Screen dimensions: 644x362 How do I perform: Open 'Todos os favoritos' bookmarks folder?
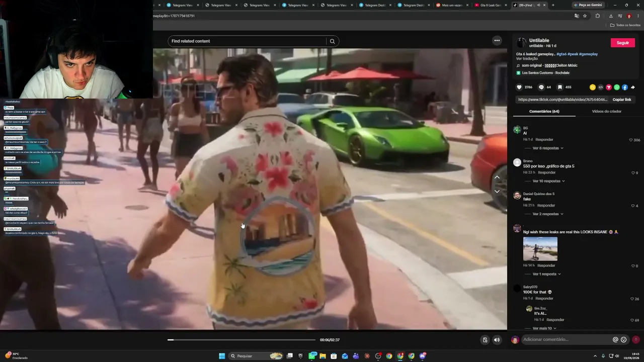pos(625,25)
